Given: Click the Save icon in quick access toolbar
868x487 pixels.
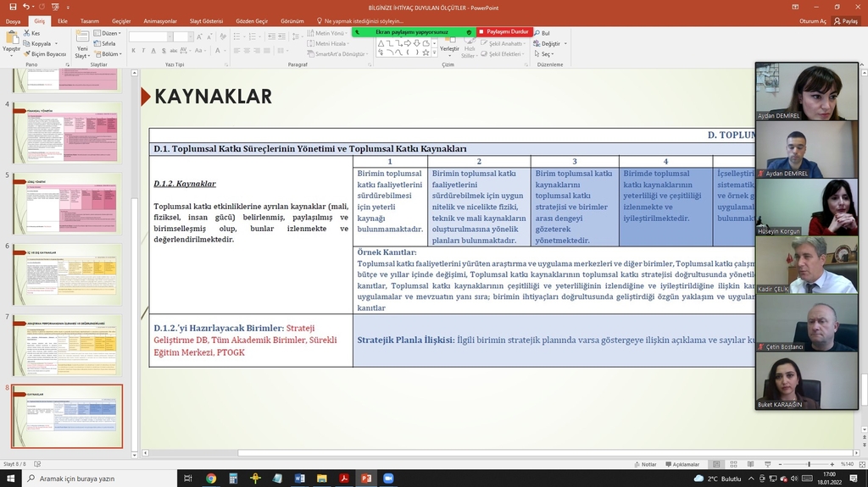Looking at the screenshot, I should 13,7.
